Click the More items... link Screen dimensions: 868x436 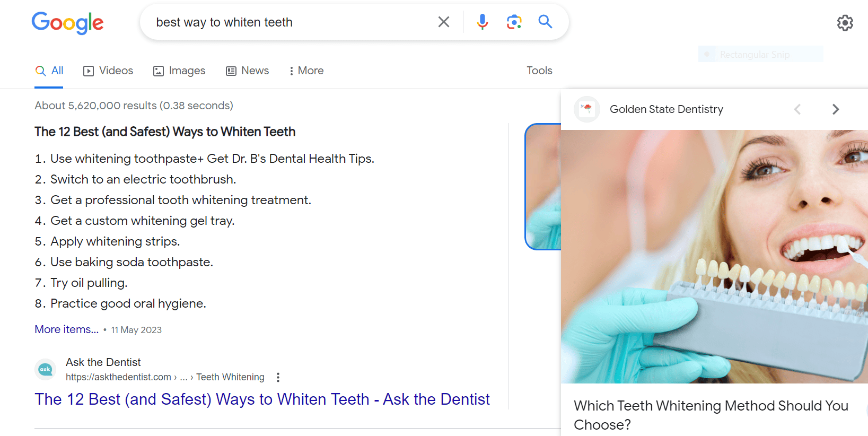click(67, 329)
